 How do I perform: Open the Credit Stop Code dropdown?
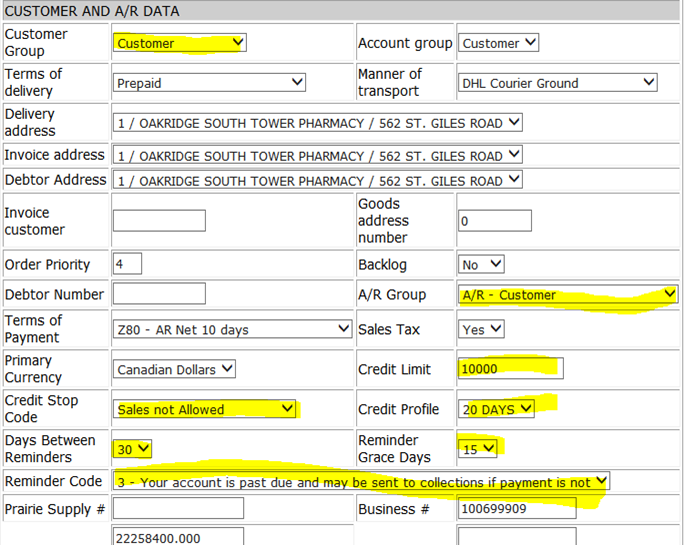204,409
